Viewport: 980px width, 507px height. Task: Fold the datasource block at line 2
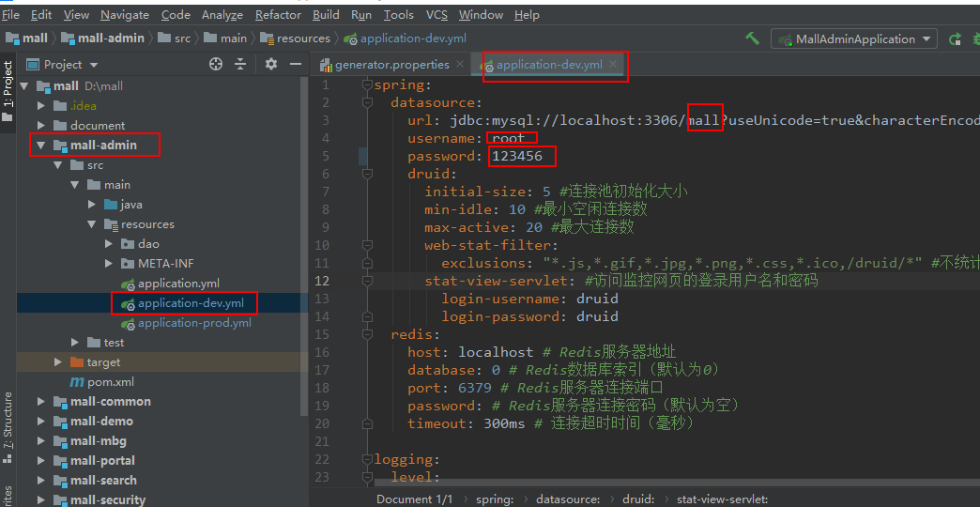coord(367,102)
